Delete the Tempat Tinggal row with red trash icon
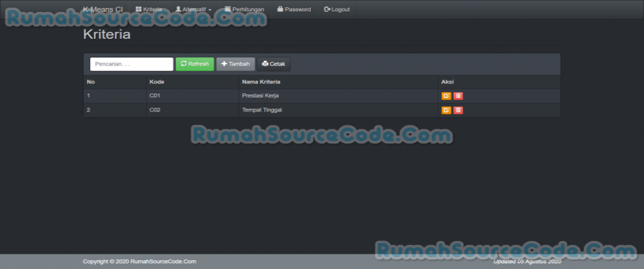Viewport: 644px width, 269px height. click(458, 110)
